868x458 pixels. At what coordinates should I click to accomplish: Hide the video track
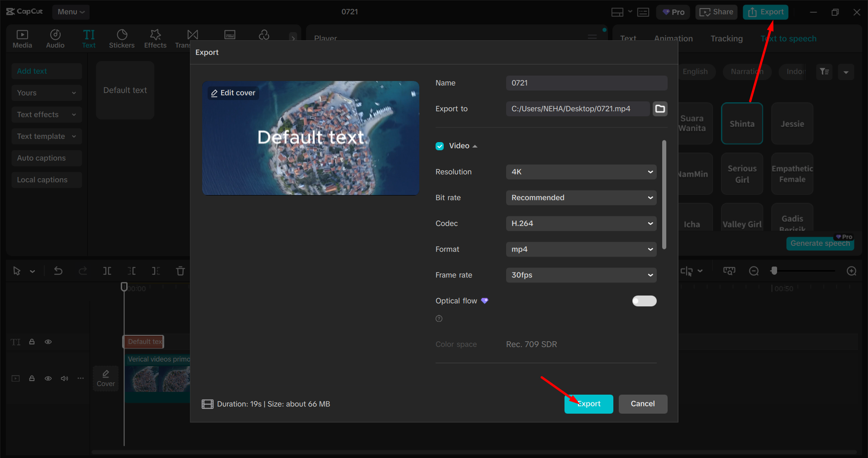pos(48,378)
